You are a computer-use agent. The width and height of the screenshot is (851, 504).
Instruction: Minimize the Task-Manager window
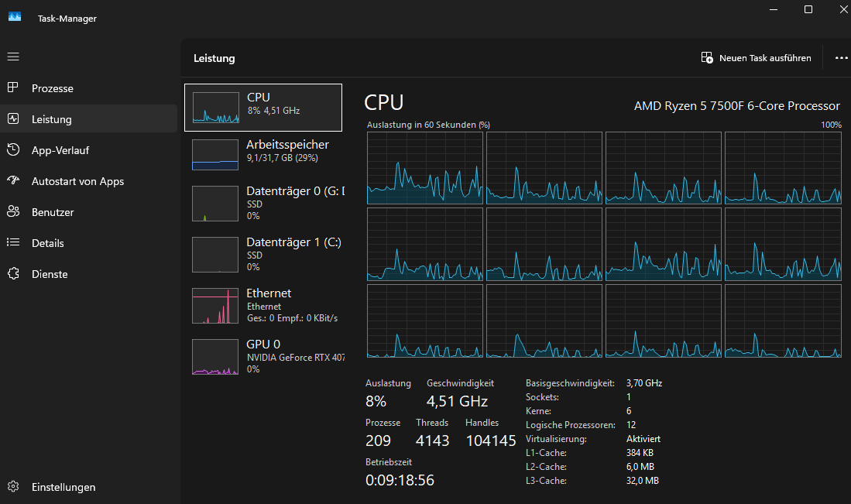tap(774, 9)
